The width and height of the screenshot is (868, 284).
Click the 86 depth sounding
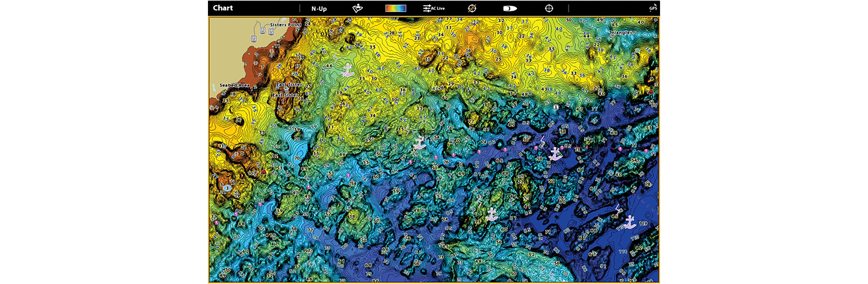(x=375, y=280)
